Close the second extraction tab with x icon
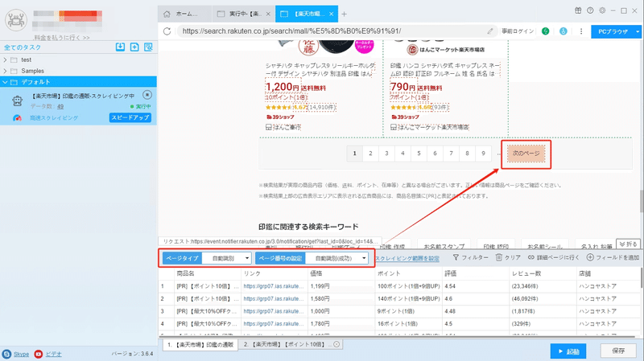This screenshot has width=644, height=361. (336, 344)
